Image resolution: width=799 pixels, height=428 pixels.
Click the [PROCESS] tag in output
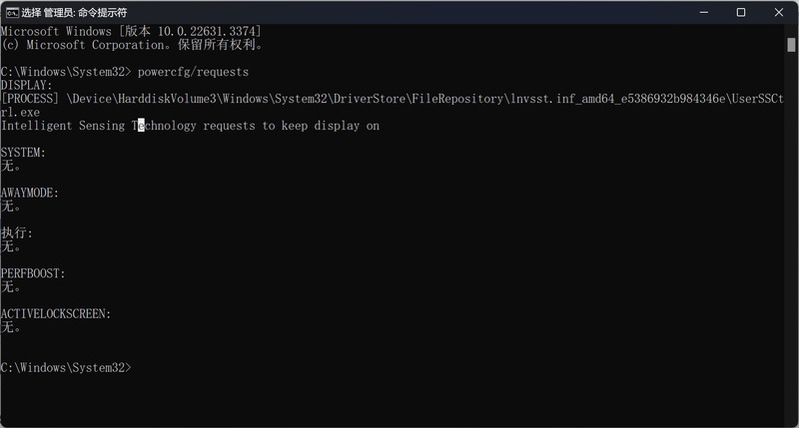click(x=30, y=99)
